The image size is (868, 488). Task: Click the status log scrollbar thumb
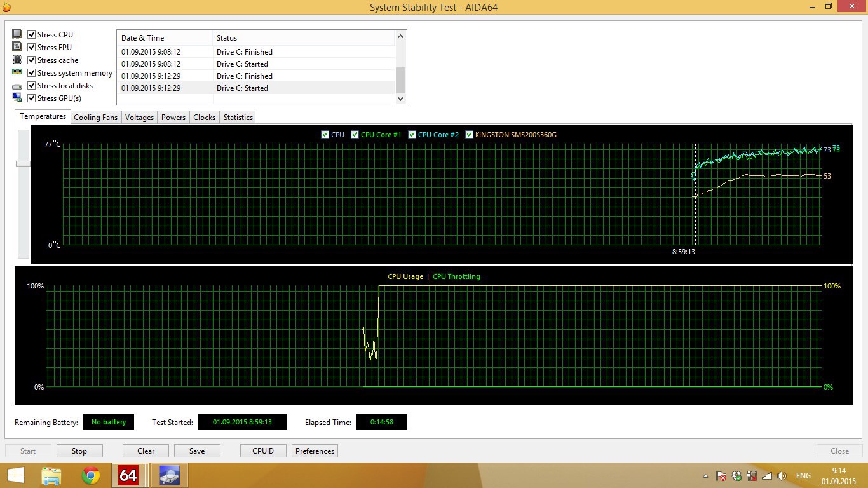pos(400,80)
